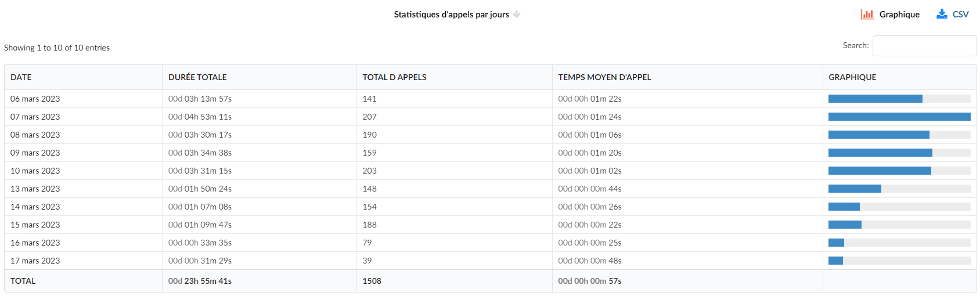Click the progress bar for 17 mars 2023
The width and height of the screenshot is (980, 296).
click(x=899, y=261)
